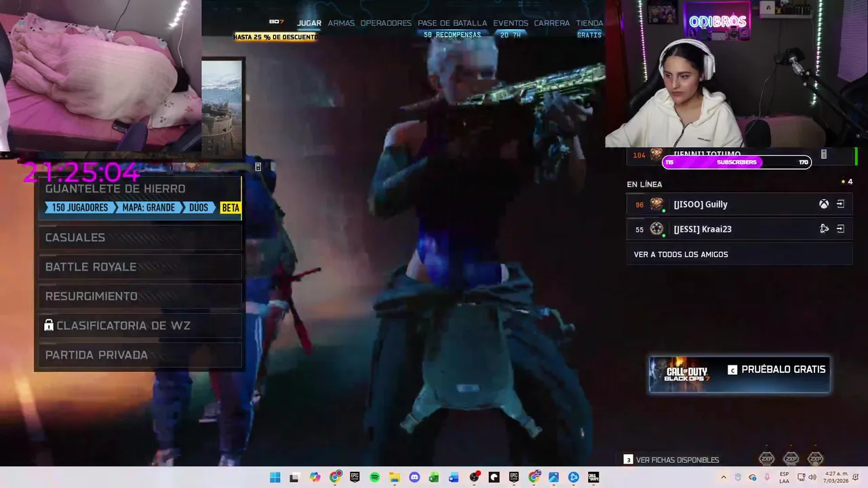Click the castle map thumbnail
This screenshot has height=488, width=868.
(x=222, y=108)
